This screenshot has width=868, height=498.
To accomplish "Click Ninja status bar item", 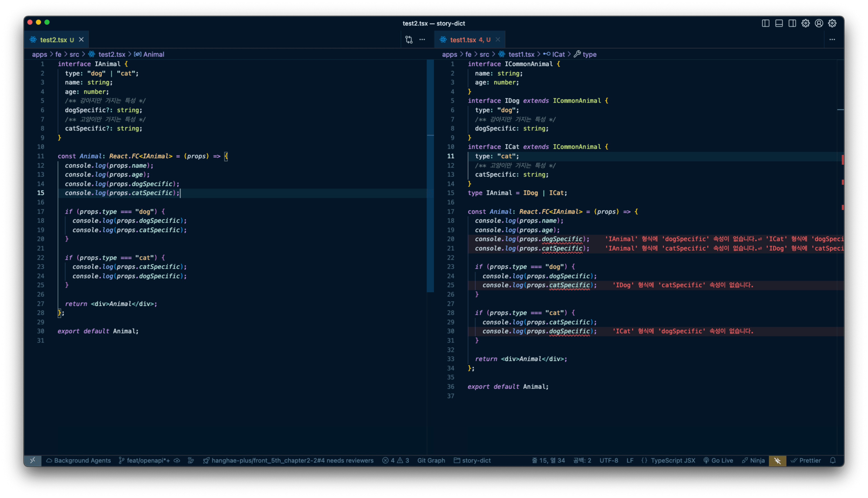I will (753, 461).
